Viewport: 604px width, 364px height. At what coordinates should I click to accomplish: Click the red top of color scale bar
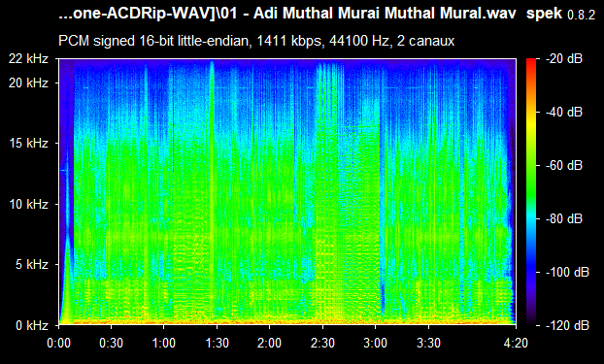pos(531,61)
